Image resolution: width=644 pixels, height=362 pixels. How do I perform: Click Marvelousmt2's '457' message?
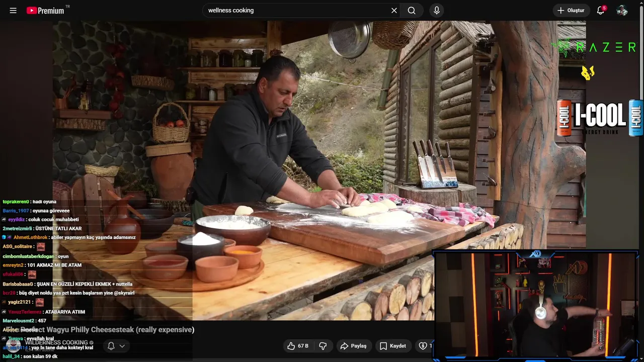click(x=24, y=321)
